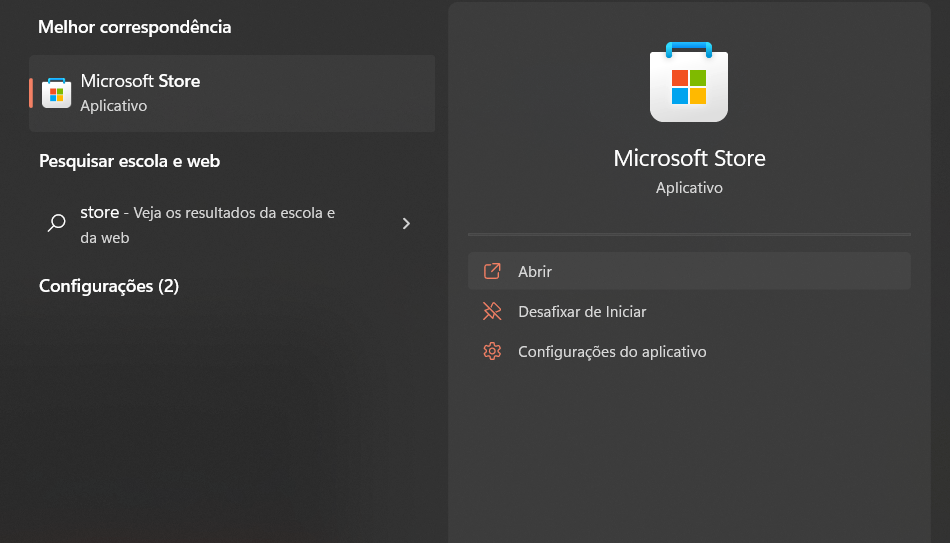Click the Microsoft Store title in details pane
Image resolution: width=950 pixels, height=543 pixels.
(689, 158)
